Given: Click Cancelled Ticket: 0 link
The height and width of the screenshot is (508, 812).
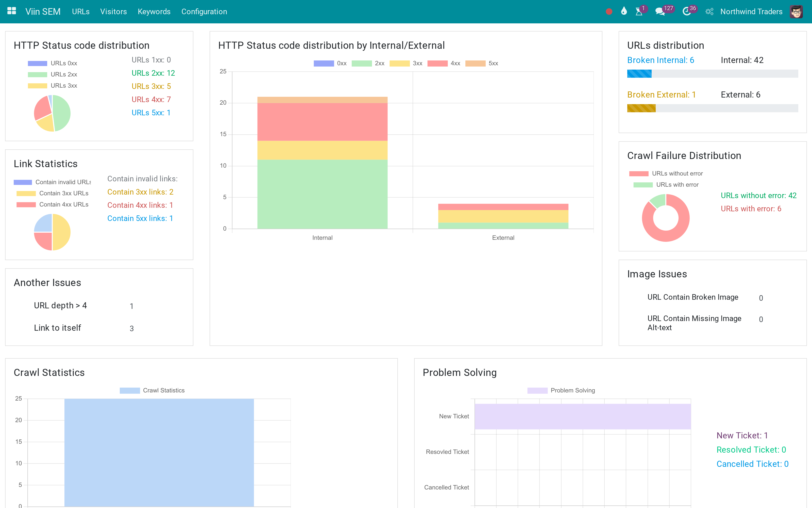Looking at the screenshot, I should (752, 464).
